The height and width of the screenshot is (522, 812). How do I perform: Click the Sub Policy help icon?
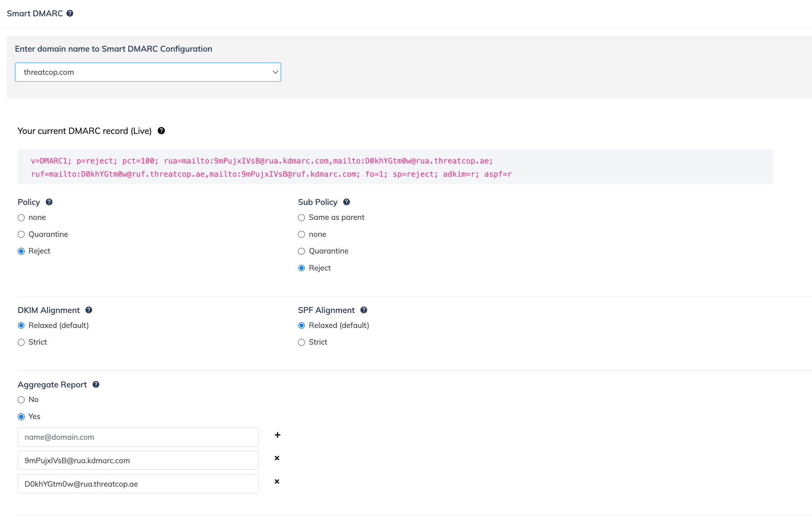347,202
